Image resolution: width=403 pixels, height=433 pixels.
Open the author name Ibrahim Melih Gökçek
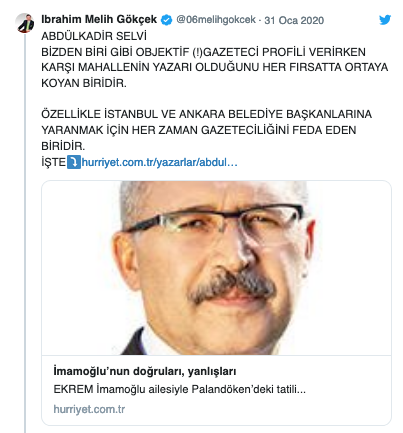pyautogui.click(x=99, y=19)
